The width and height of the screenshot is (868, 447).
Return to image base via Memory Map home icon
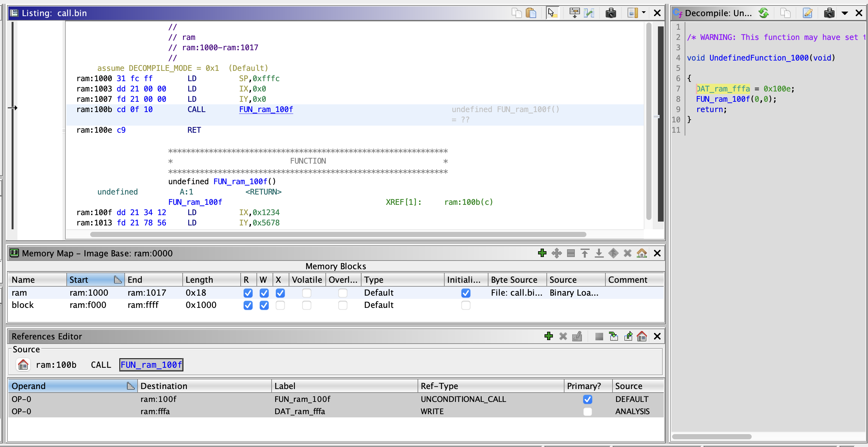tap(641, 253)
